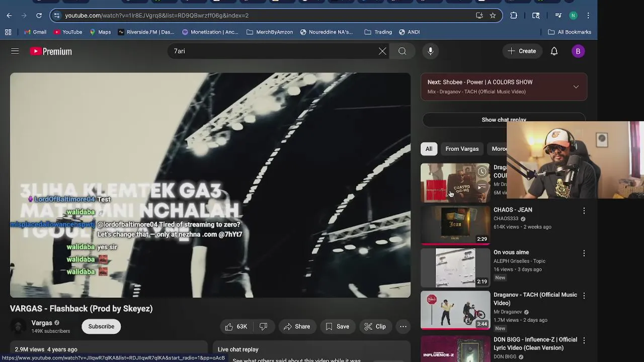Image resolution: width=644 pixels, height=362 pixels.
Task: Go to YouTube Premium home logo
Action: coord(51,51)
